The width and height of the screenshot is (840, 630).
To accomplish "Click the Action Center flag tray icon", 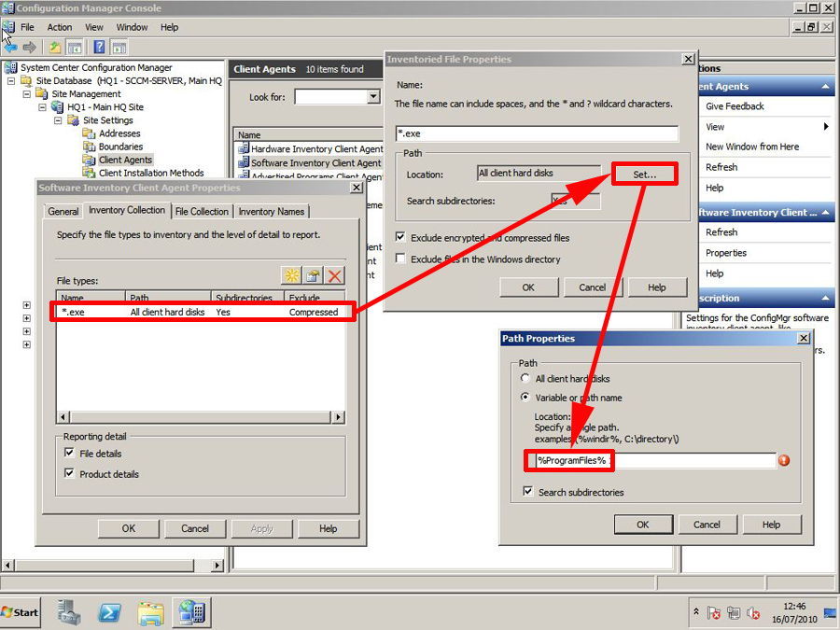I will click(714, 613).
